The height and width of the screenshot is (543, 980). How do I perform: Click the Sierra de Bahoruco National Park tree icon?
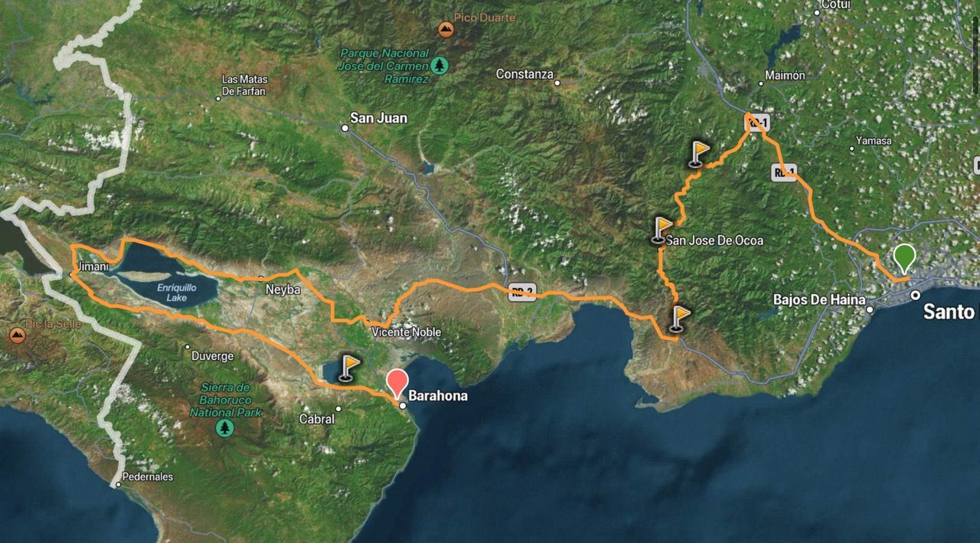[x=224, y=427]
